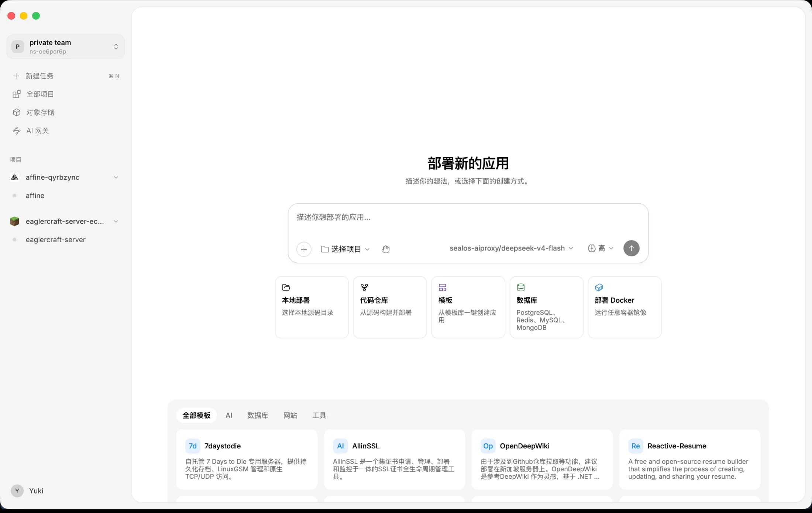Click the P team avatar badge
Screen dimensions: 812x513
[x=17, y=47]
